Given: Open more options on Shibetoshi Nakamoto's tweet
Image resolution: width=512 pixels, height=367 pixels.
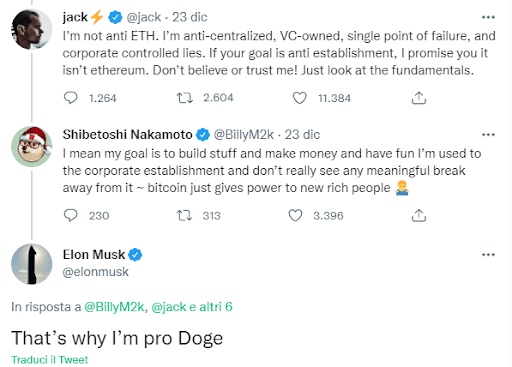Looking at the screenshot, I should pos(488,135).
